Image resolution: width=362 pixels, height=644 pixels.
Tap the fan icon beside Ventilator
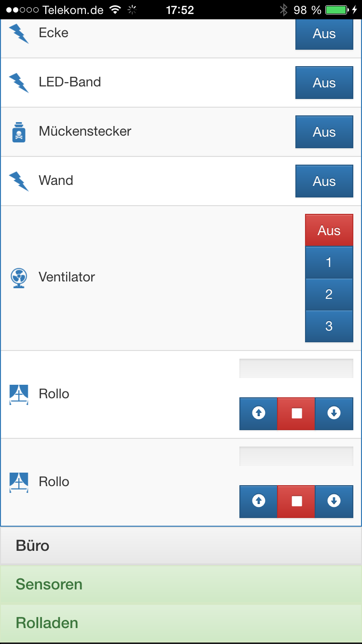[x=19, y=278]
